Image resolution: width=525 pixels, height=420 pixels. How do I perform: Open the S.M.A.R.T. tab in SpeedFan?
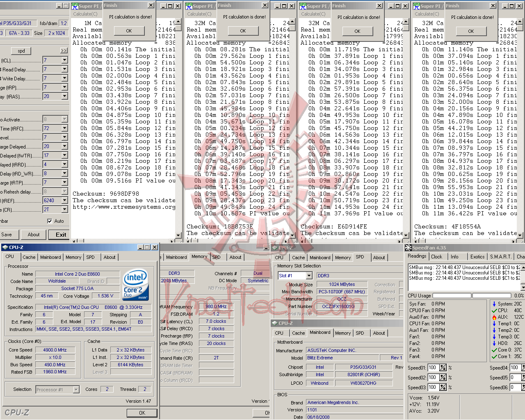(x=501, y=257)
